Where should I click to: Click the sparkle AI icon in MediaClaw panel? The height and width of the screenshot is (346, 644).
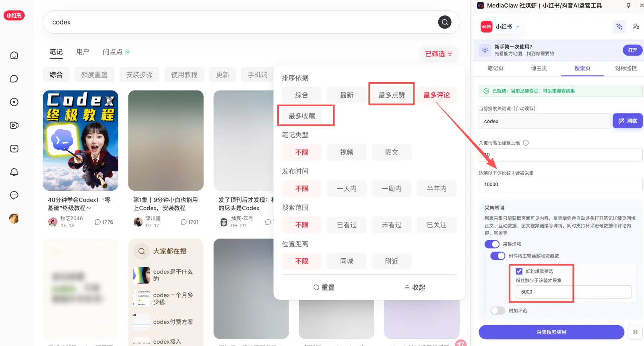tap(619, 27)
